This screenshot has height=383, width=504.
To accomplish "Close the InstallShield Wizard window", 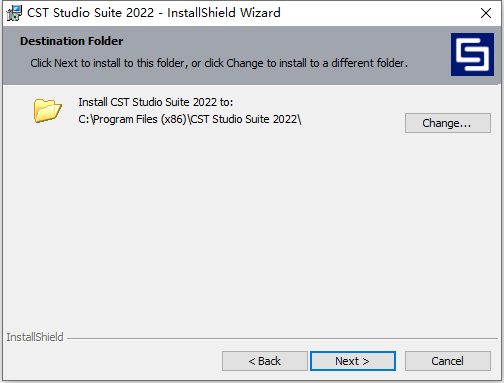I will 486,13.
